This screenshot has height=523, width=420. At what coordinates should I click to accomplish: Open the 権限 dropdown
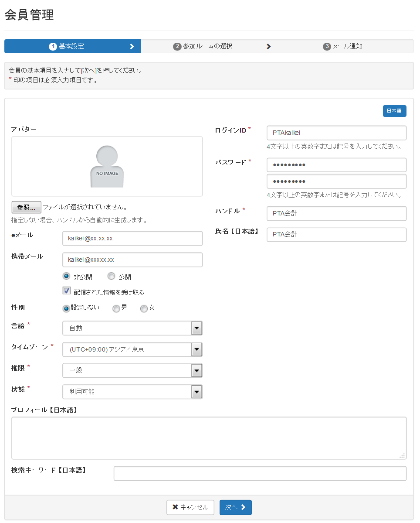tap(197, 370)
